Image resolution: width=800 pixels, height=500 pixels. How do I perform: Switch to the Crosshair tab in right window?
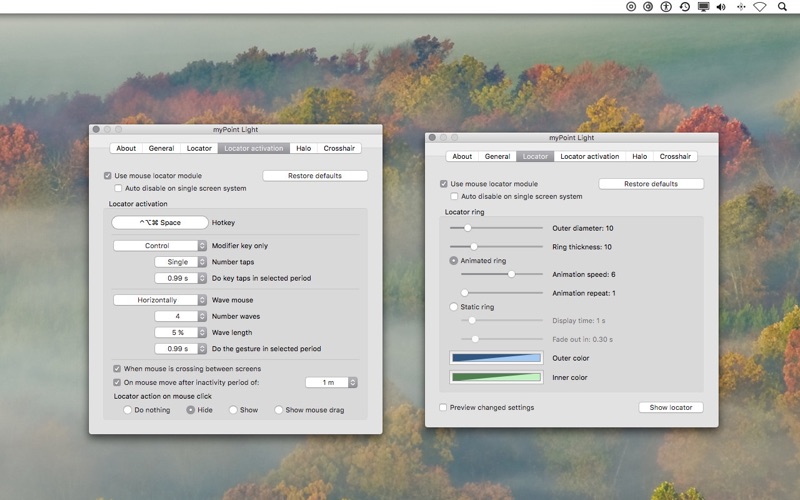675,156
